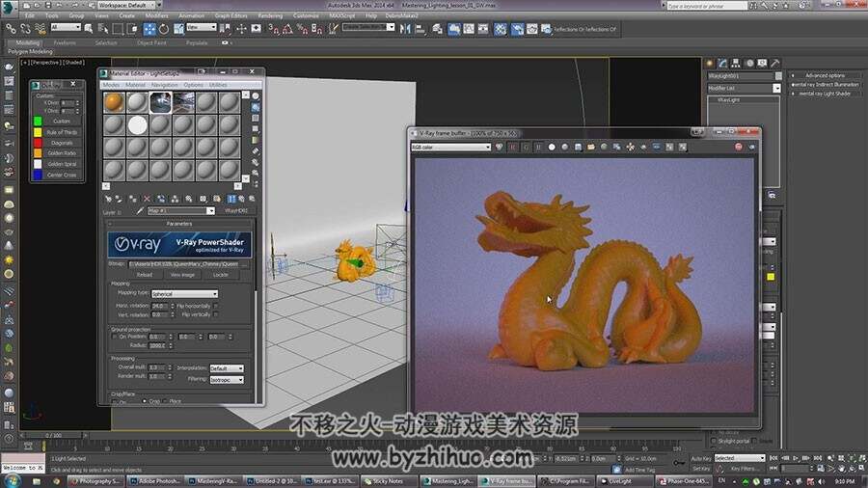Select the orange material sample slot
This screenshot has width=868, height=488.
pos(114,102)
